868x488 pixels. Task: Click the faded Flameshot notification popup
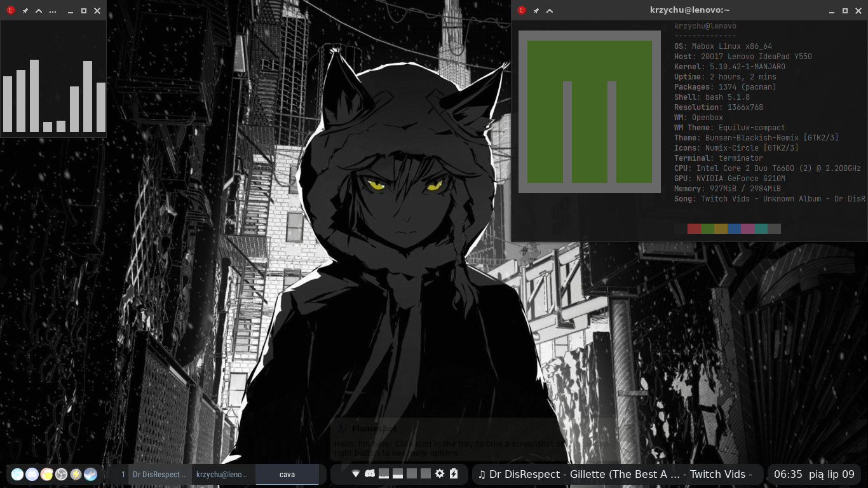point(474,440)
